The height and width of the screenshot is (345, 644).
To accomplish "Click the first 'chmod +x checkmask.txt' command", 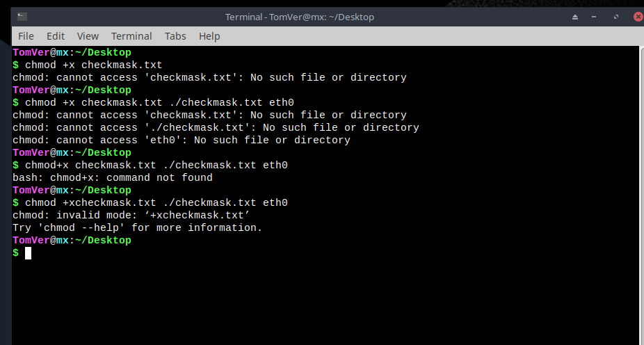I will point(94,65).
